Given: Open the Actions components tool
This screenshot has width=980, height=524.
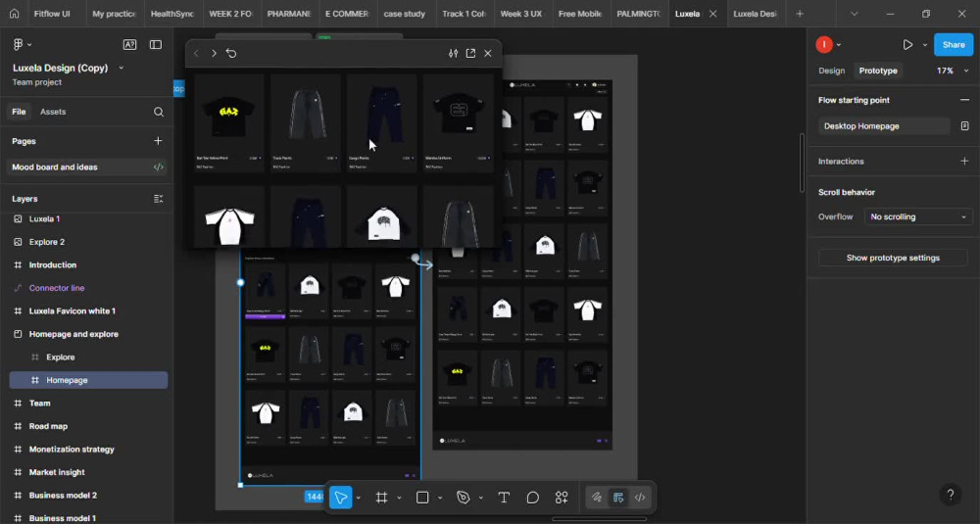Looking at the screenshot, I should click(562, 498).
